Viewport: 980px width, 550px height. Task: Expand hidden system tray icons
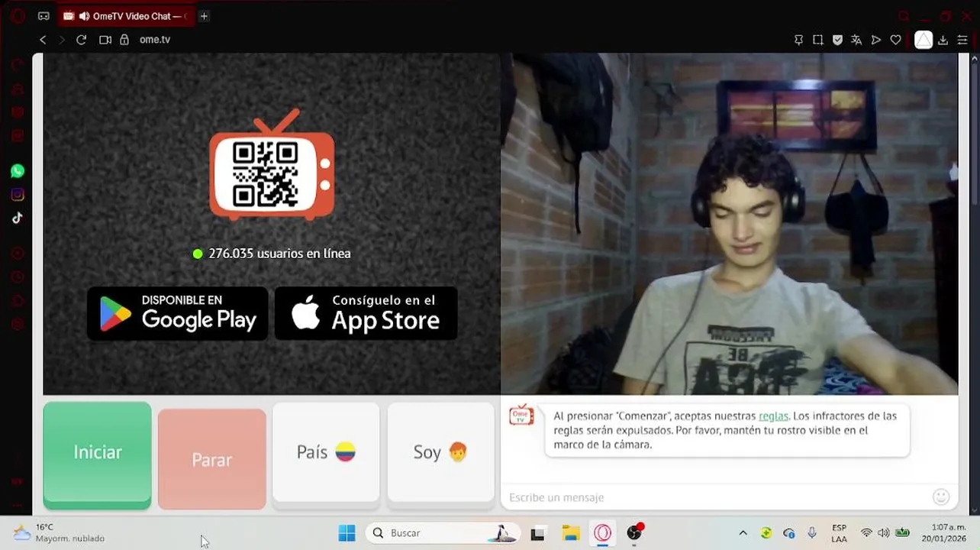[743, 533]
